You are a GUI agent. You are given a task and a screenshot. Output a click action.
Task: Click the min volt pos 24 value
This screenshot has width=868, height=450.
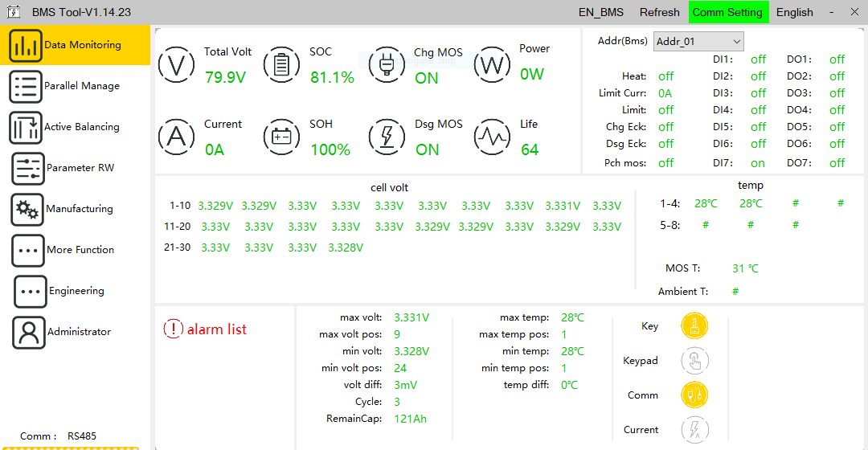click(x=400, y=368)
